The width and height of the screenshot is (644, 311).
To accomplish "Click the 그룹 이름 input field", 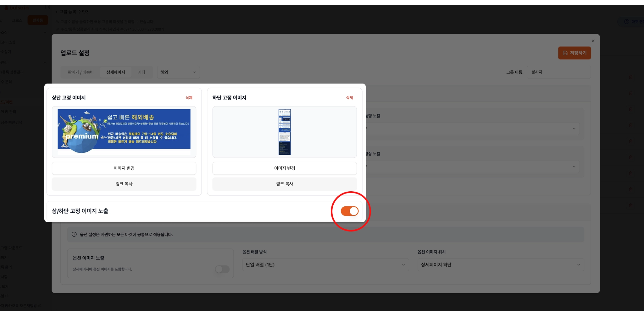I will [559, 72].
